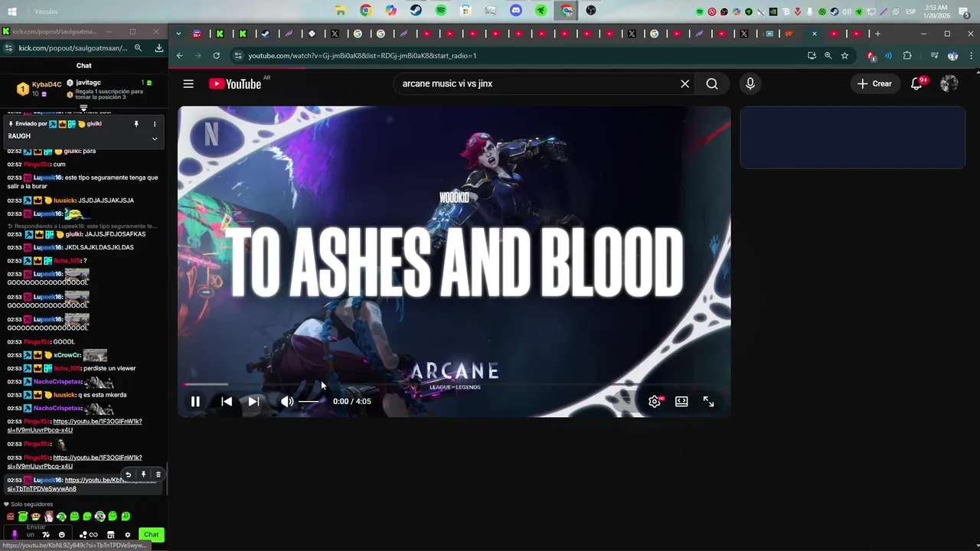Switch to theater mode

[681, 401]
